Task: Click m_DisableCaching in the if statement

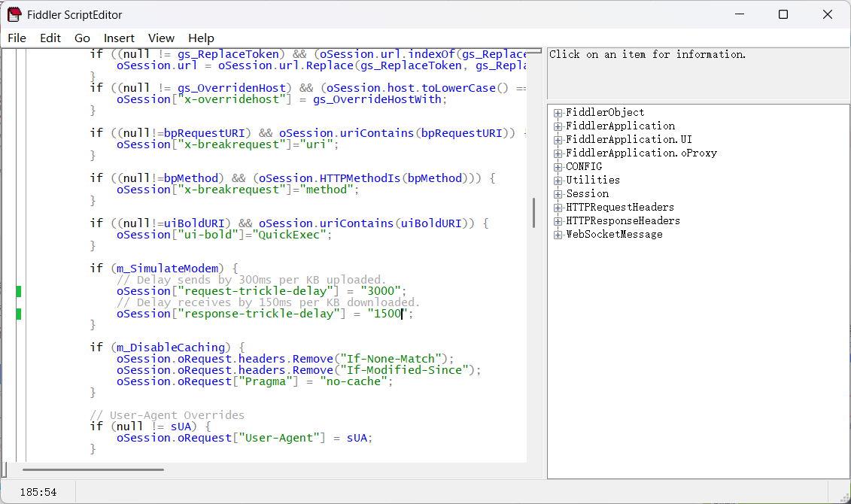Action: tap(170, 348)
